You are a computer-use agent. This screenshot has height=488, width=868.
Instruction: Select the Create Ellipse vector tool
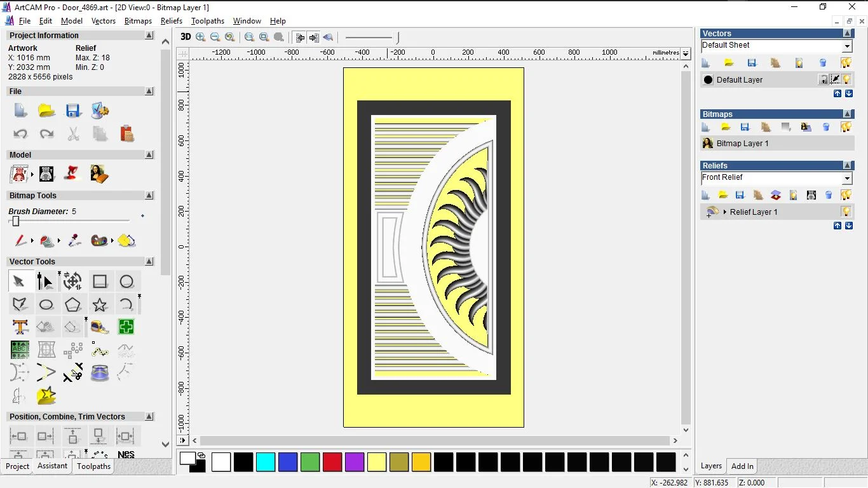46,305
